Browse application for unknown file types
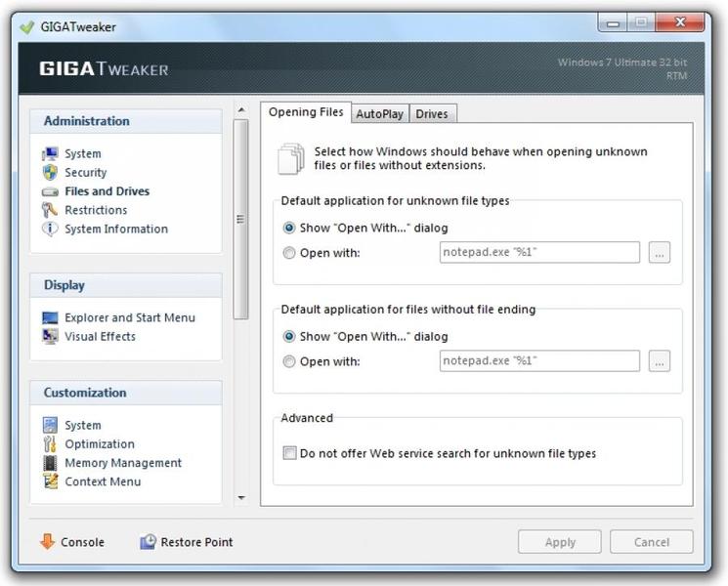The width and height of the screenshot is (728, 586). click(x=660, y=252)
